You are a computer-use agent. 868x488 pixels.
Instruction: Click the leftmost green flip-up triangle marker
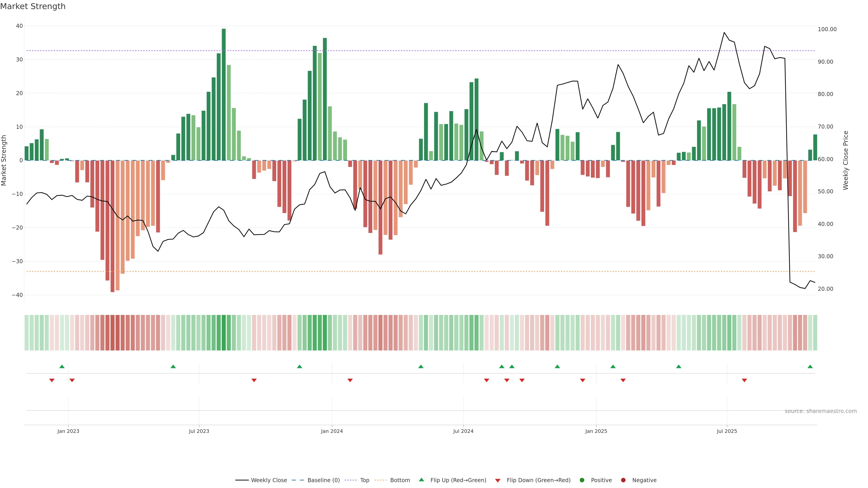62,366
